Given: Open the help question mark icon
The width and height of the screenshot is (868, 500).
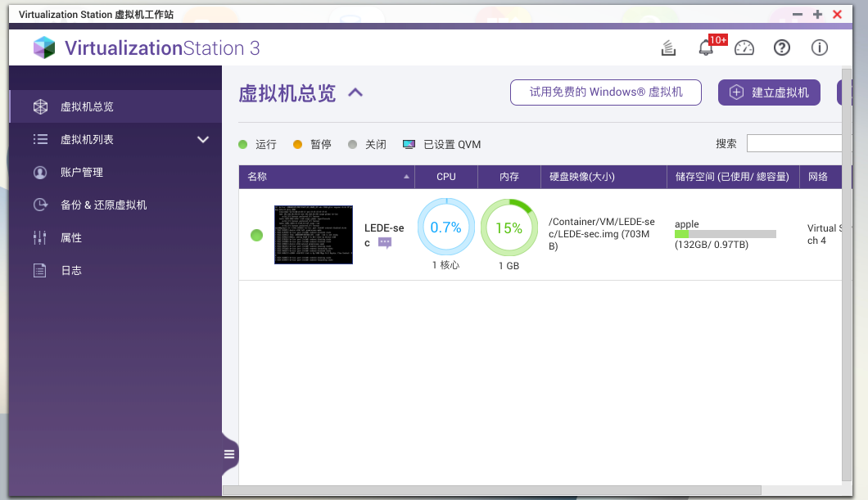Looking at the screenshot, I should tap(782, 48).
